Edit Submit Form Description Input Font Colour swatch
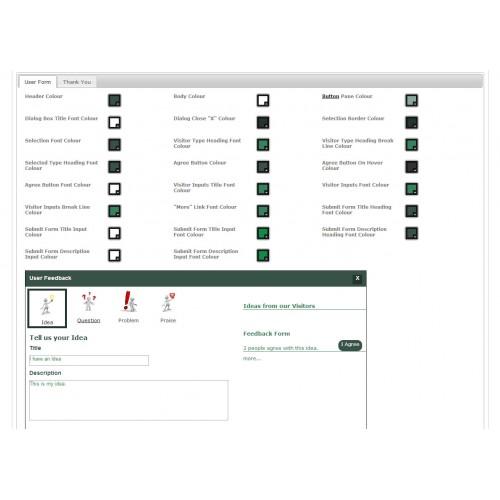The height and width of the screenshot is (500, 500). click(x=263, y=255)
